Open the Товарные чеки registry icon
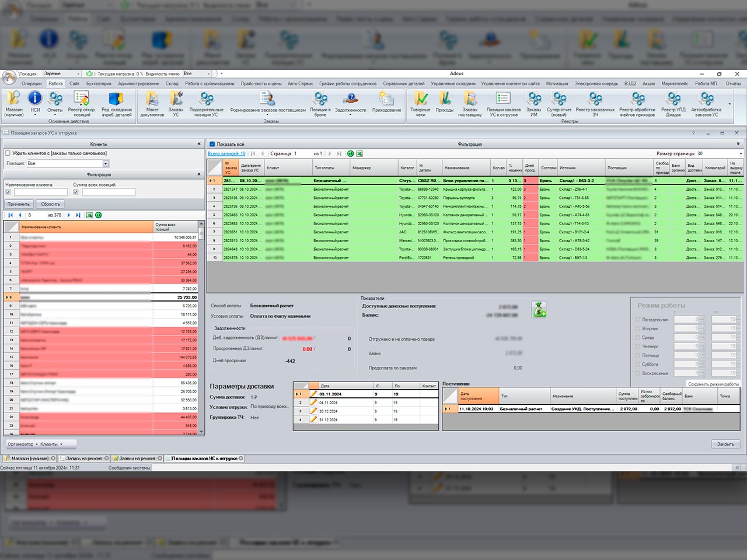The image size is (747, 560). pos(420,104)
